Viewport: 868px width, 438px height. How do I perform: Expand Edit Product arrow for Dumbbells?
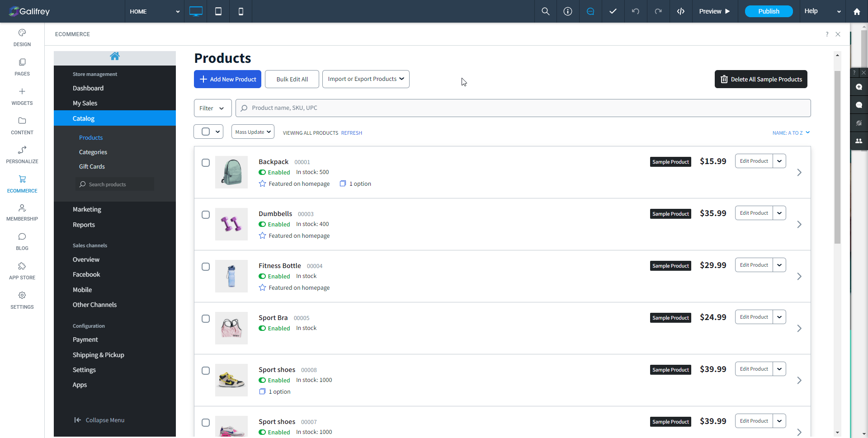779,213
